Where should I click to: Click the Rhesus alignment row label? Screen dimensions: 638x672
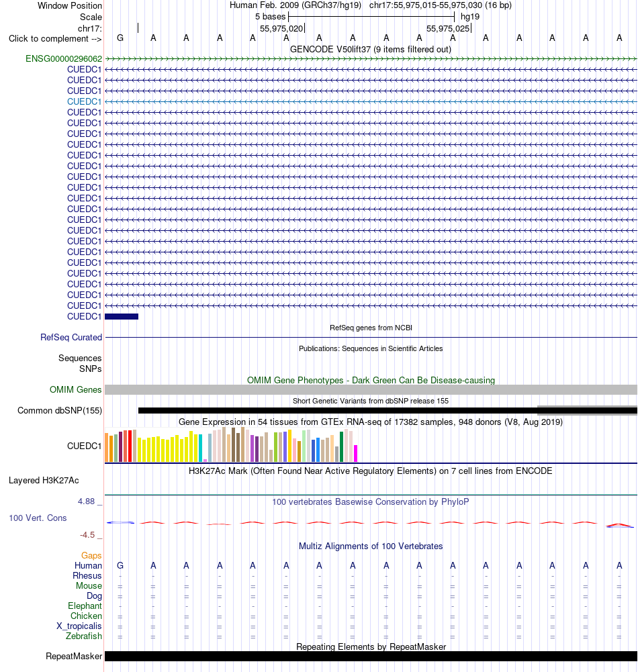87,575
